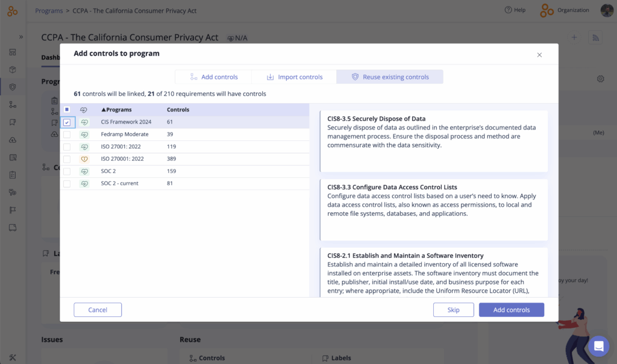The width and height of the screenshot is (617, 364).
Task: Click the user avatar in header
Action: click(607, 10)
